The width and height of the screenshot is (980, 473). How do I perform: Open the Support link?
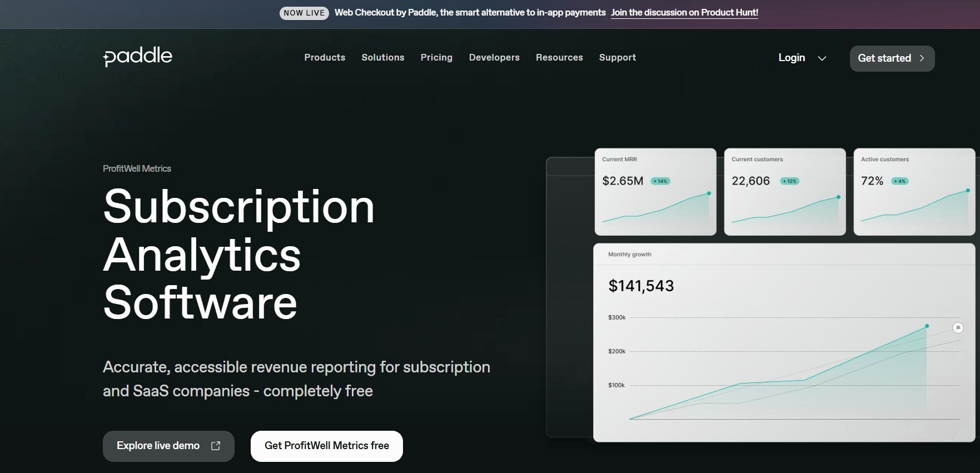(618, 58)
